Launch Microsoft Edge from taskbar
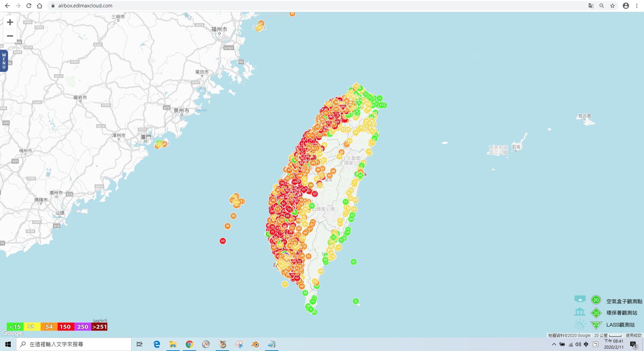Image resolution: width=644 pixels, height=351 pixels. point(157,344)
